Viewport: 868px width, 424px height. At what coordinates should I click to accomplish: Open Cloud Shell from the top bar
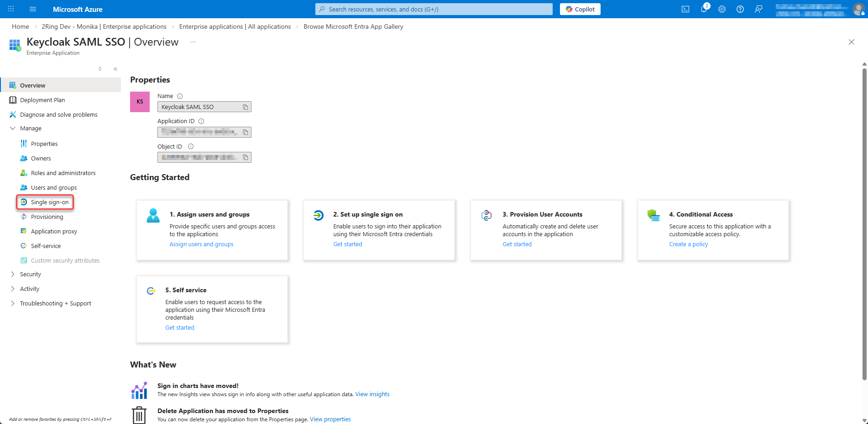[x=685, y=9]
